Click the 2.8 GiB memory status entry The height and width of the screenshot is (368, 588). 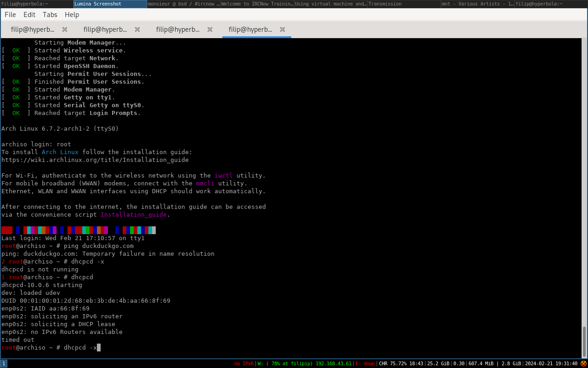(511, 363)
